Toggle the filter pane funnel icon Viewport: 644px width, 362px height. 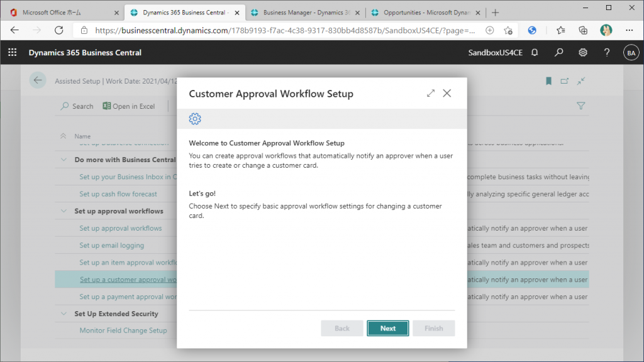click(x=580, y=106)
